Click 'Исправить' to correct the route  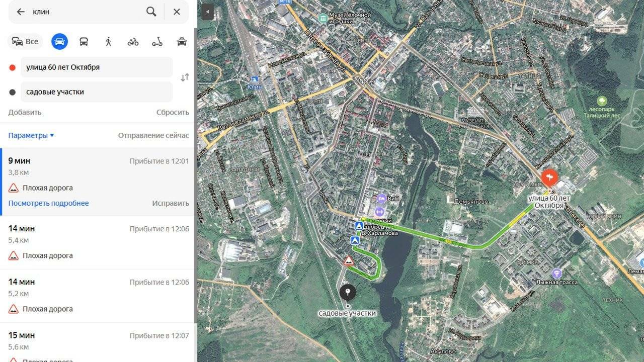[x=171, y=203]
